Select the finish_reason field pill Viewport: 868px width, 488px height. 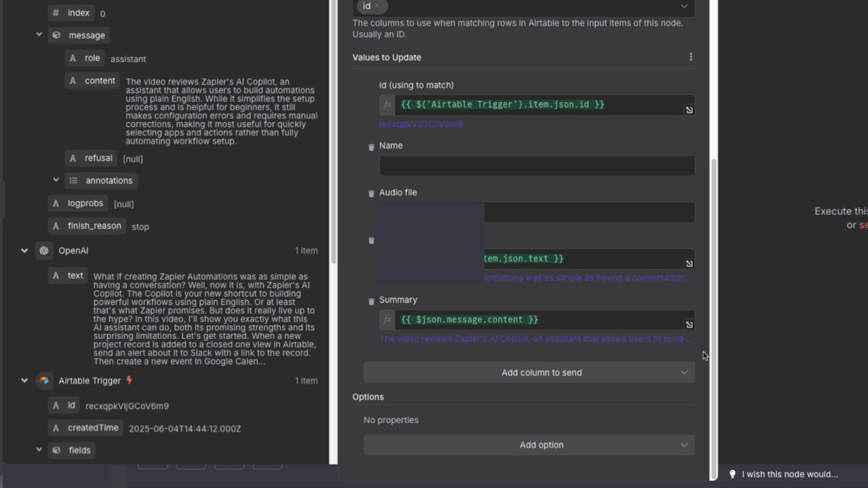point(87,226)
